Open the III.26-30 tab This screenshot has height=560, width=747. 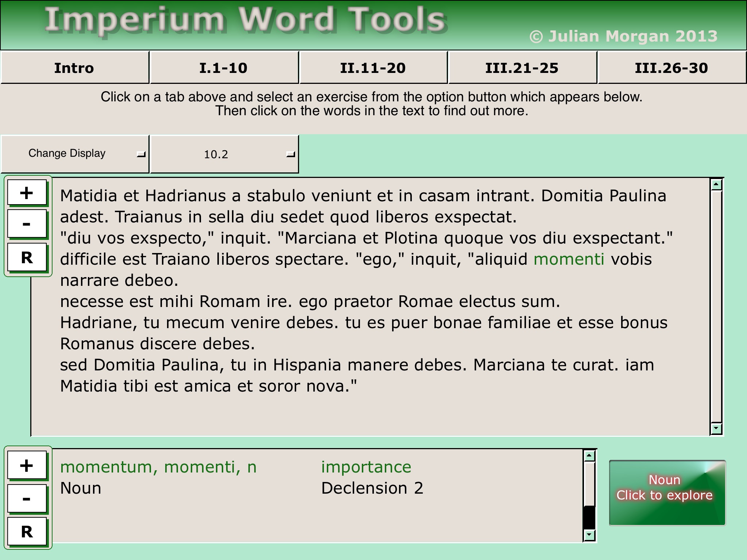pyautogui.click(x=671, y=68)
